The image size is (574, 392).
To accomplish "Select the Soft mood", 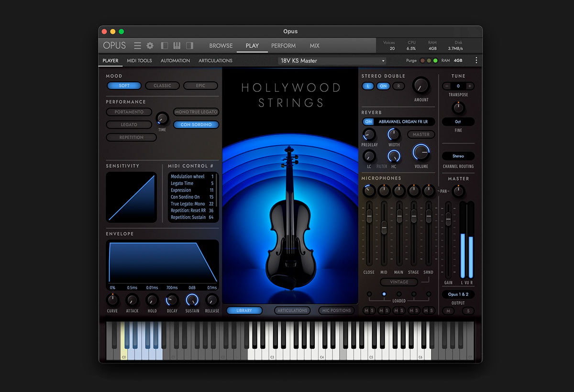I will (x=124, y=86).
